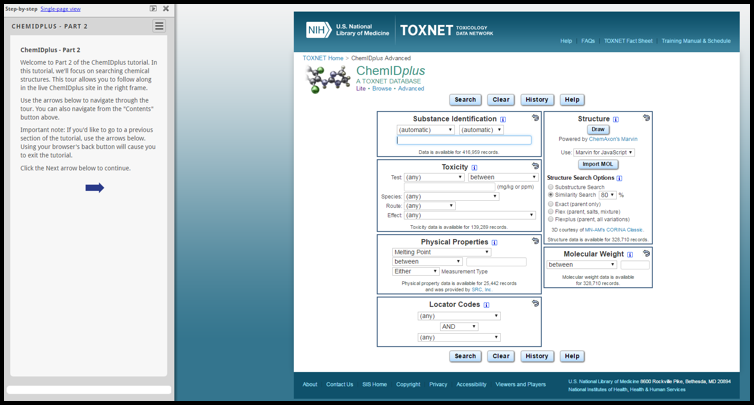The image size is (754, 405).
Task: Click the Substance Identification info icon
Action: click(x=503, y=119)
